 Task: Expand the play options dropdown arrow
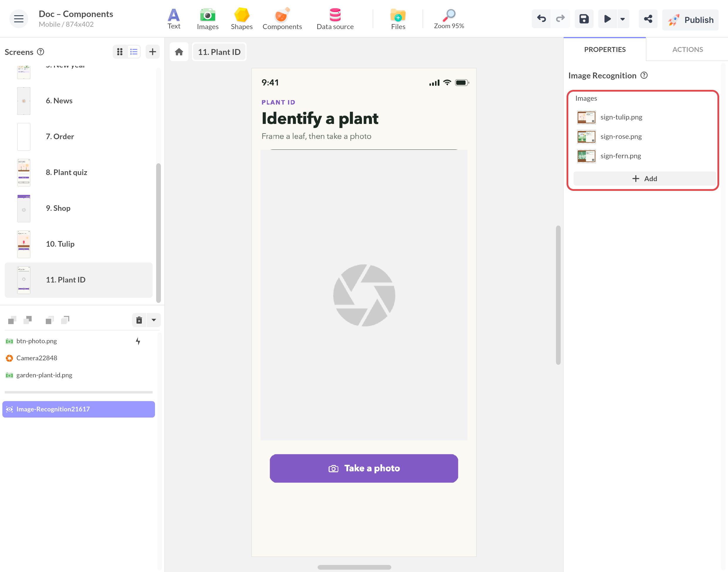(622, 19)
